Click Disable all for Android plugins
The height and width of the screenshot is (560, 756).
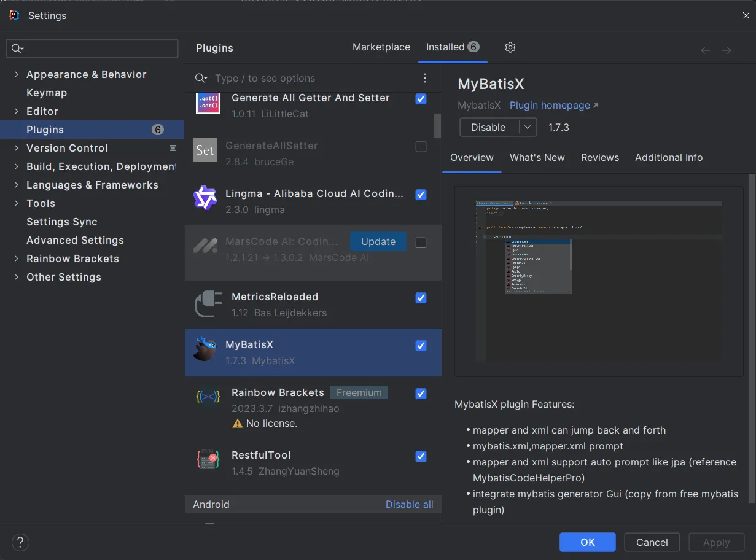pyautogui.click(x=410, y=504)
